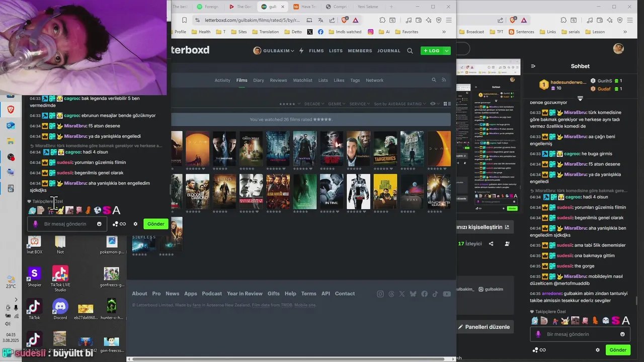This screenshot has width=644, height=362.
Task: Open the Tangerines film poster
Action: [385, 148]
